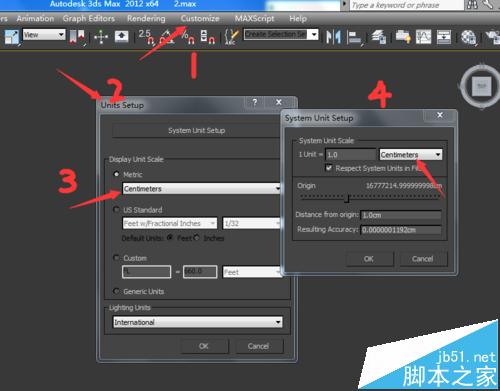Open the Animation menu
Image resolution: width=500 pixels, height=391 pixels.
click(x=35, y=18)
